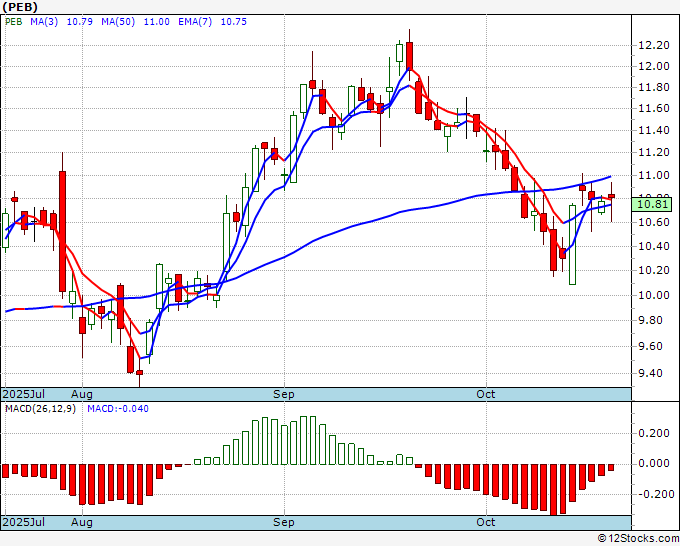
Task: Click the 11.40 price axis label
Action: tap(654, 130)
